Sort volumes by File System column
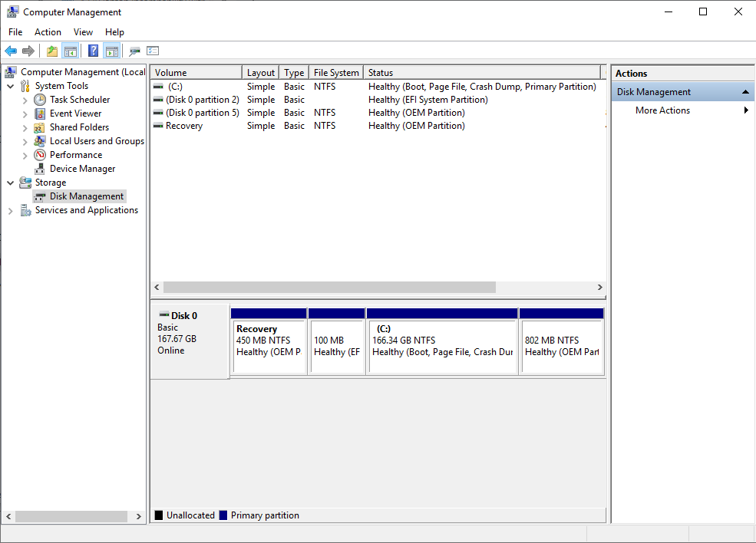The height and width of the screenshot is (543, 756). [335, 73]
